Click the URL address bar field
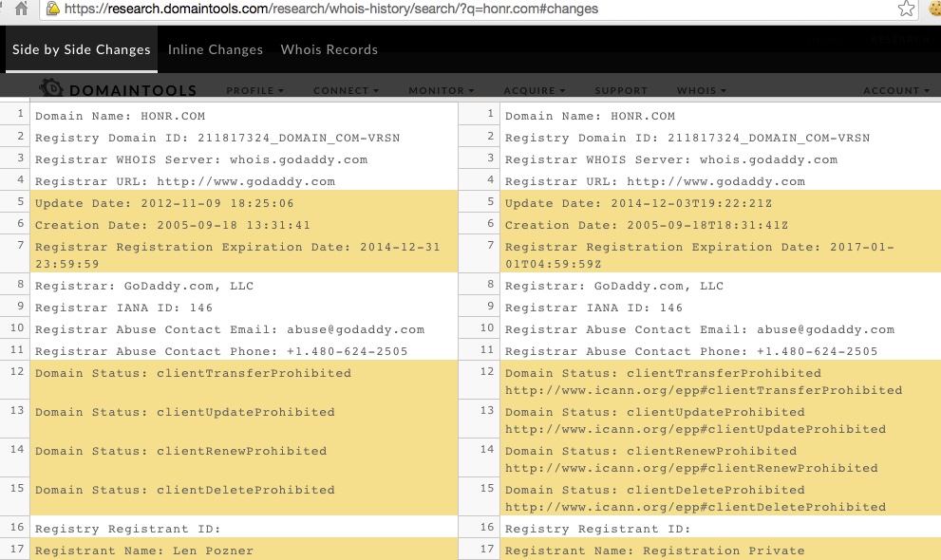This screenshot has width=941, height=560. [x=475, y=9]
